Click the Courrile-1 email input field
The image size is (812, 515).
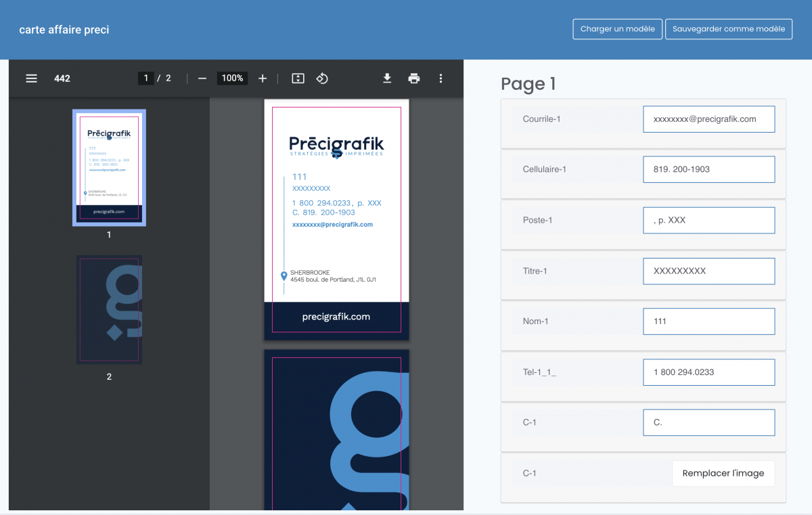pyautogui.click(x=709, y=119)
